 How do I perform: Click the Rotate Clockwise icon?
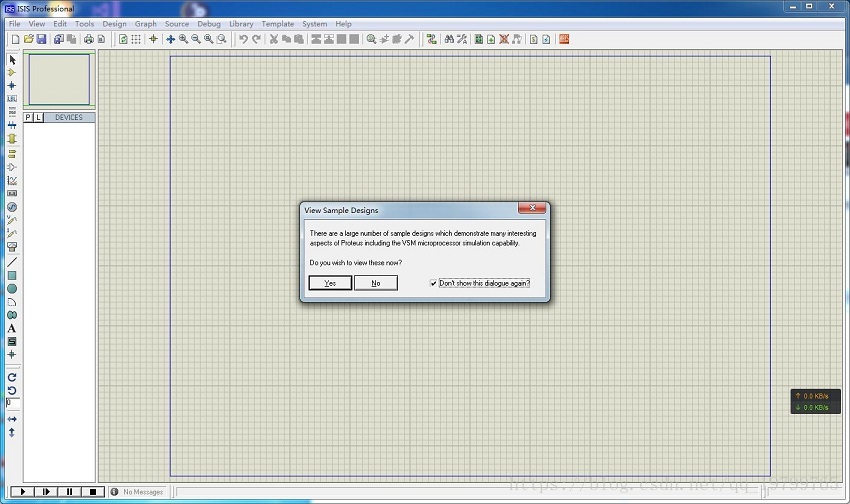click(x=12, y=377)
